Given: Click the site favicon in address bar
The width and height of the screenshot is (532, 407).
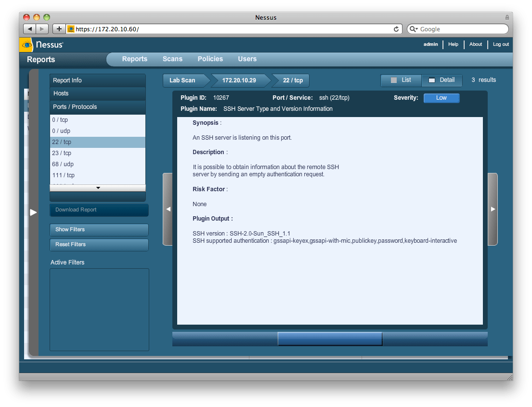Looking at the screenshot, I should tap(71, 29).
